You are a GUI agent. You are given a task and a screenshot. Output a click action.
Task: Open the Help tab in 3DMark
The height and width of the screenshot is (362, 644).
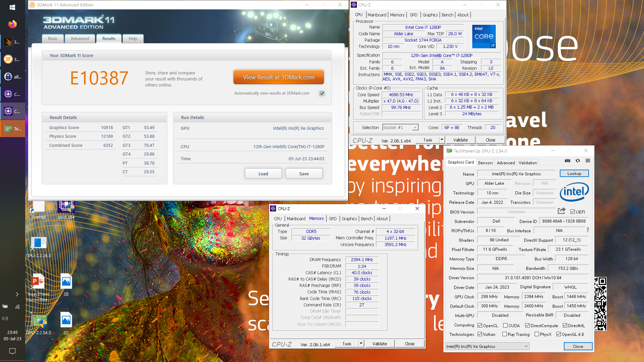(x=133, y=39)
